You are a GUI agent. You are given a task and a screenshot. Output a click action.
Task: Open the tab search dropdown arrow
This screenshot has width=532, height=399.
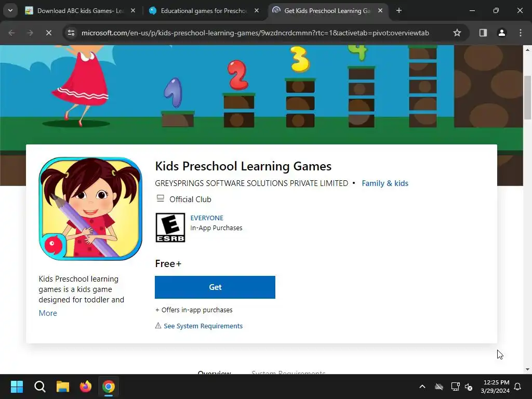10,10
